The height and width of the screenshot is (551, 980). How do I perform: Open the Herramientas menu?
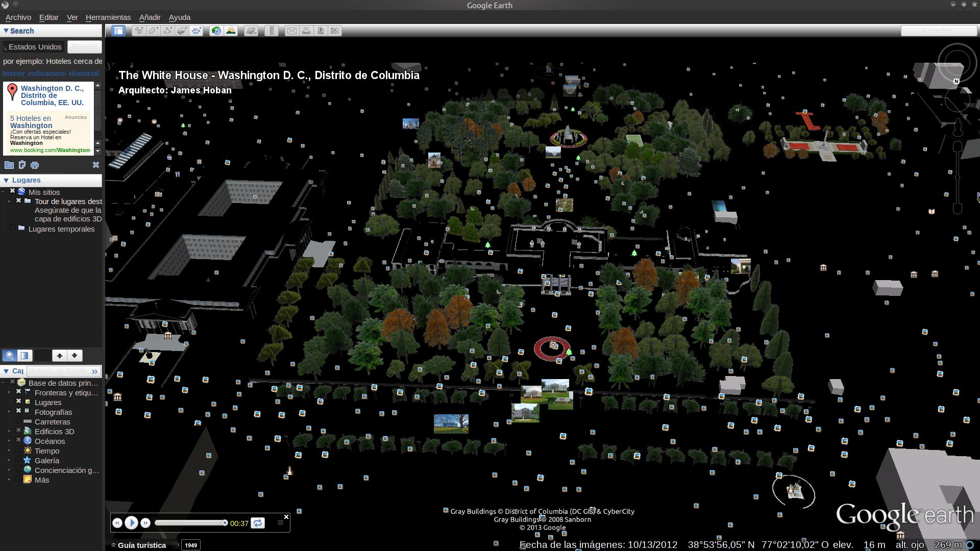click(x=108, y=17)
